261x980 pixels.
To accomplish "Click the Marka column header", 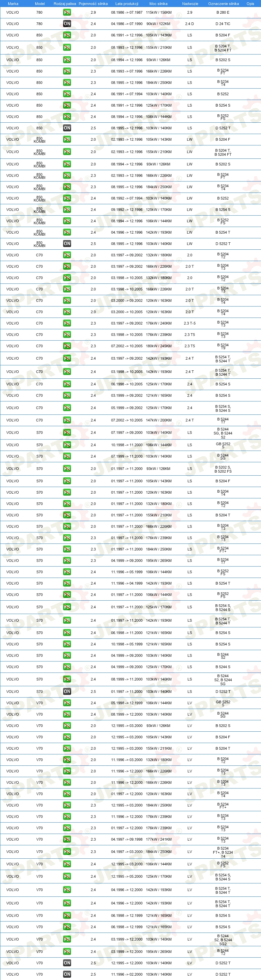I will [x=13, y=3].
